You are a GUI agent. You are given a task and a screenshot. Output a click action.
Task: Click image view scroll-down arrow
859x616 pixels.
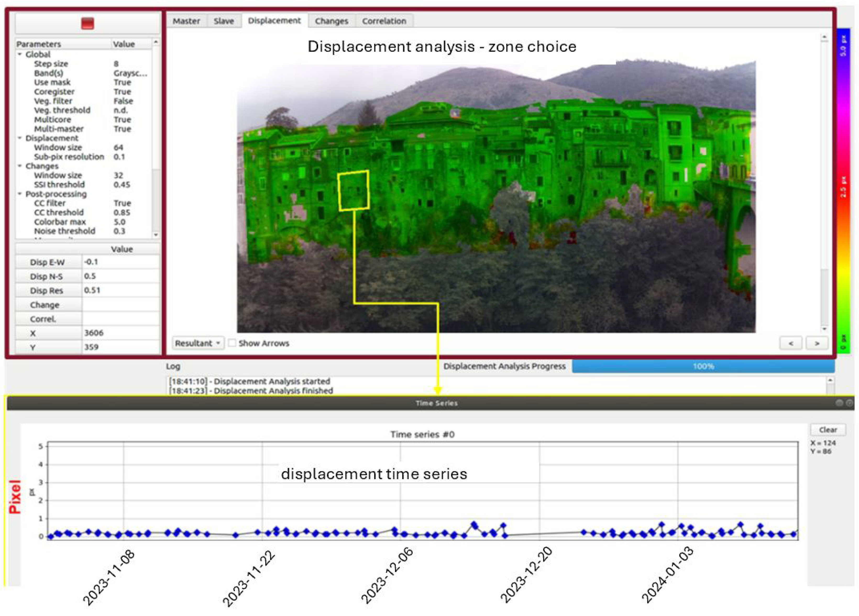tap(824, 329)
